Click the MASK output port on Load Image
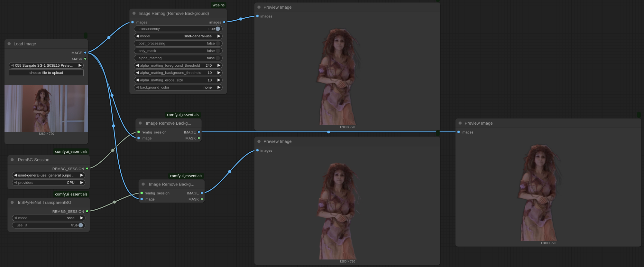Viewport: 644px width, 267px height. [x=85, y=59]
